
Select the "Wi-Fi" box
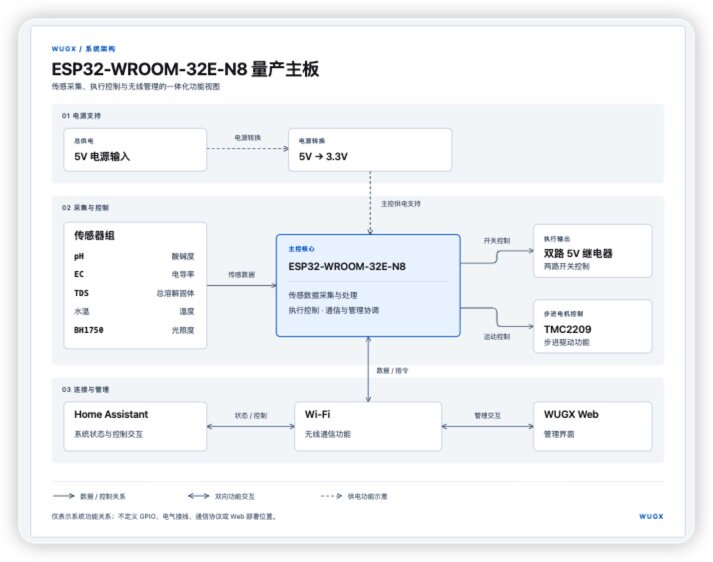coord(368,427)
